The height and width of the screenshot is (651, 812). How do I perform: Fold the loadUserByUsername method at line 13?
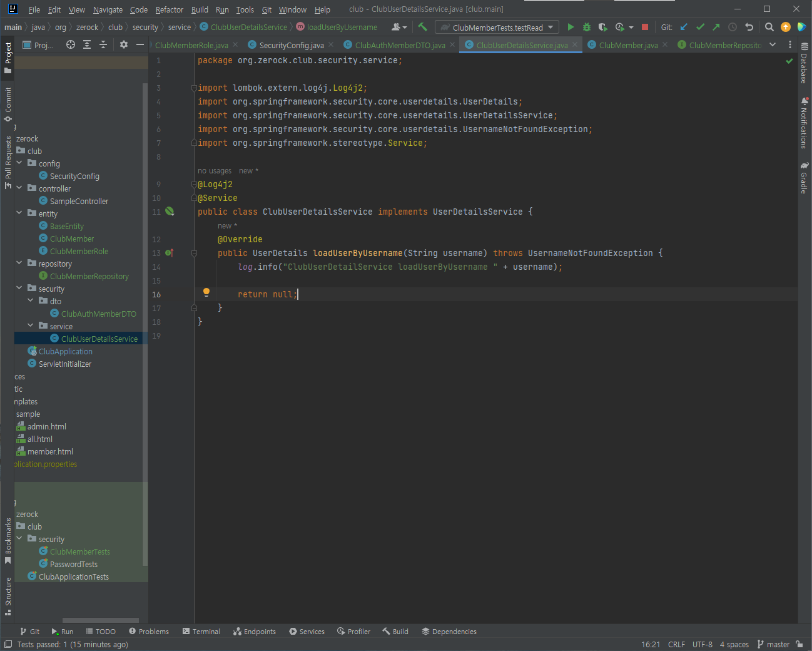tap(194, 254)
